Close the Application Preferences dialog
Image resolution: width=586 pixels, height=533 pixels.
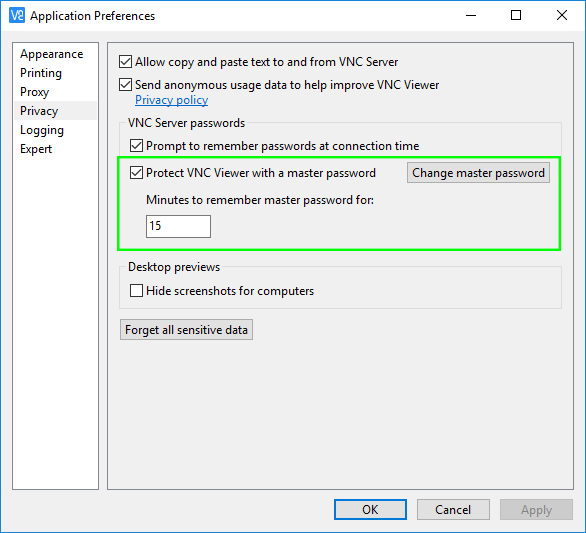[562, 16]
